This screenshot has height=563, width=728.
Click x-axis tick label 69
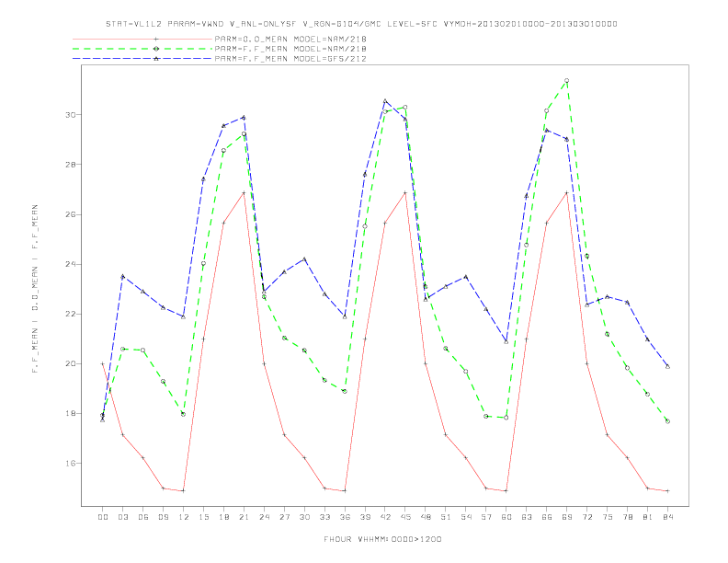(567, 517)
